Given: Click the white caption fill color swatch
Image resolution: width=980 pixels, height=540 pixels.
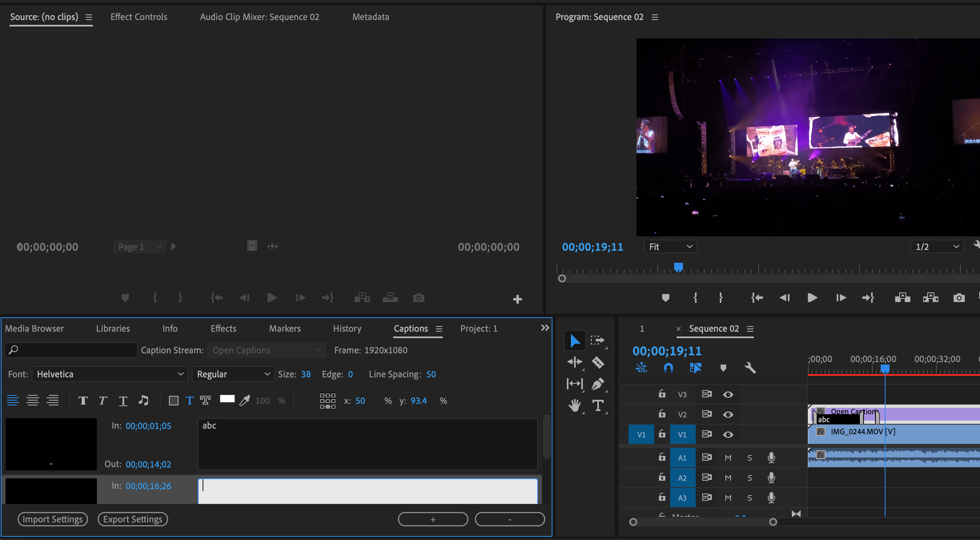Looking at the screenshot, I should click(x=227, y=400).
